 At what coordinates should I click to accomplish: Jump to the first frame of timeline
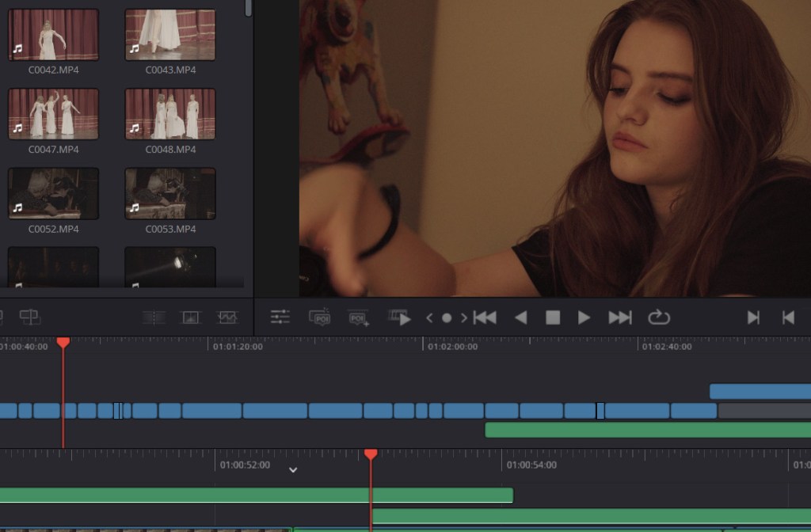(x=485, y=317)
